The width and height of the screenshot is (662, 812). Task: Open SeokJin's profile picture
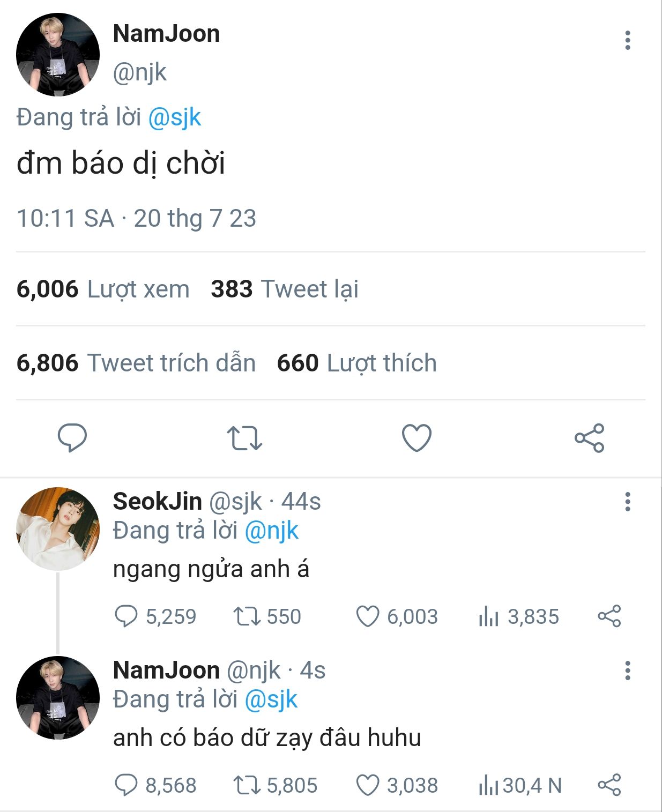click(58, 528)
